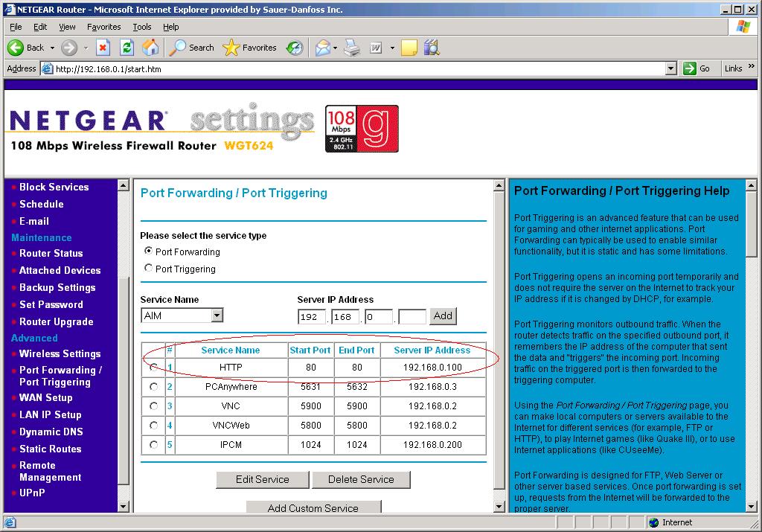Image resolution: width=762 pixels, height=532 pixels.
Task: Open the Forward button history dropdown arrow
Action: 86,48
